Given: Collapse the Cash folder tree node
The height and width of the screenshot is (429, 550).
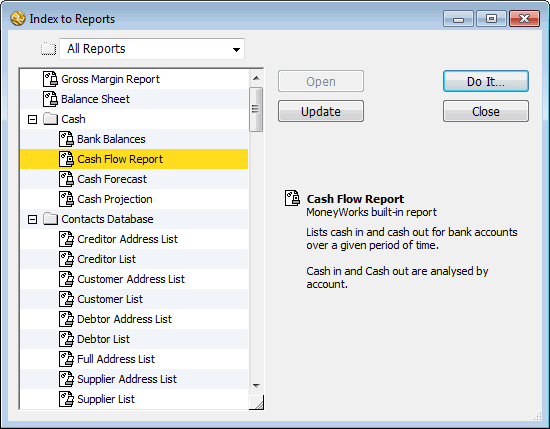Looking at the screenshot, I should click(32, 120).
